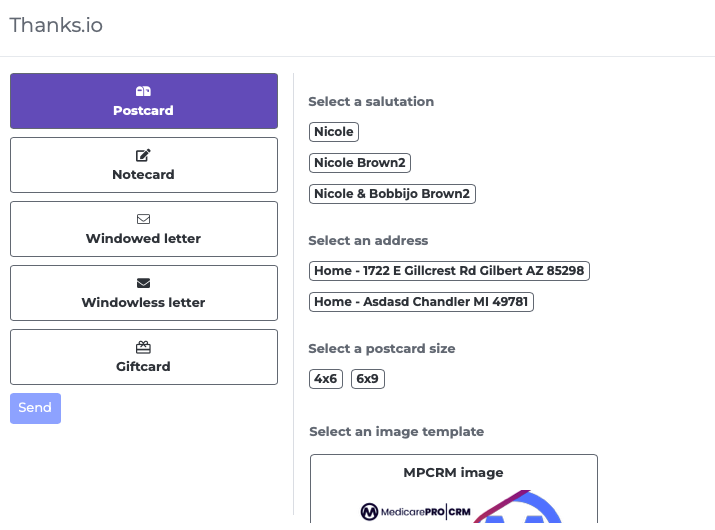
Task: Choose the 4x6 postcard size
Action: 326,379
